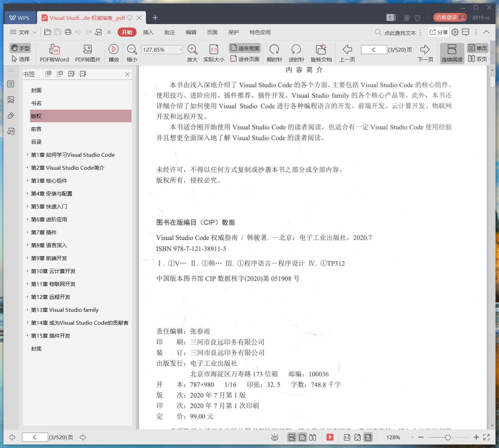Click the save icon in quick toolbar
This screenshot has height=448, width=499.
pos(58,32)
